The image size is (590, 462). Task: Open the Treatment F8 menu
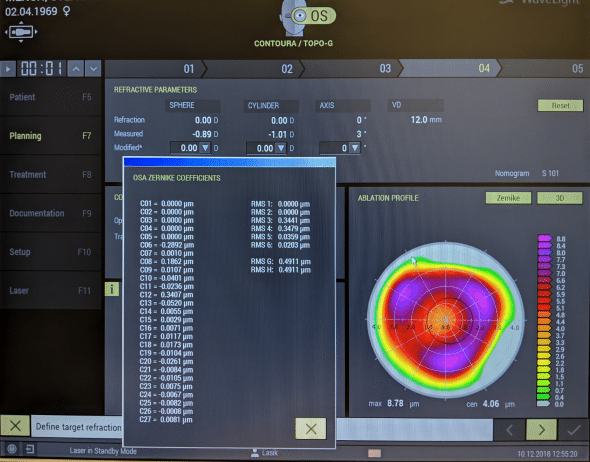pos(50,175)
